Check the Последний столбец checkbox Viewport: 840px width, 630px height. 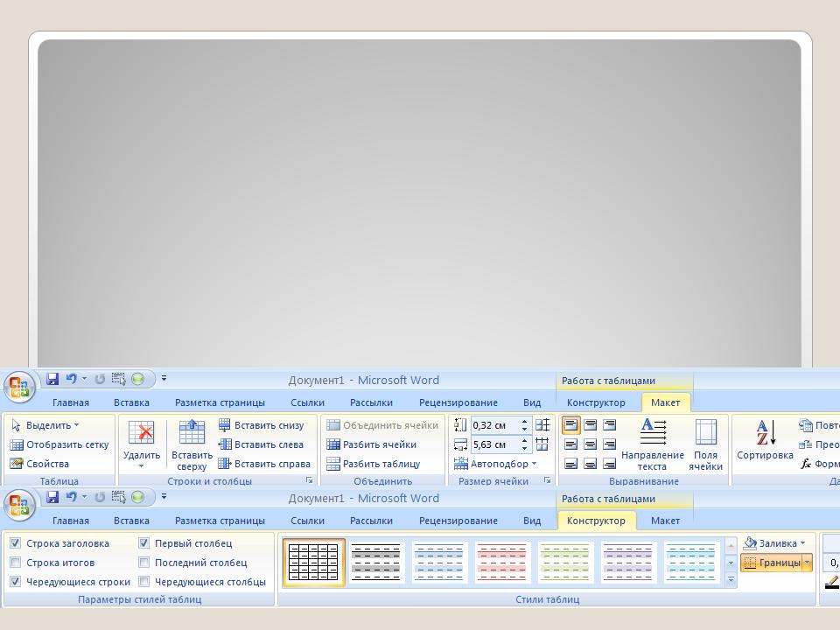143,563
